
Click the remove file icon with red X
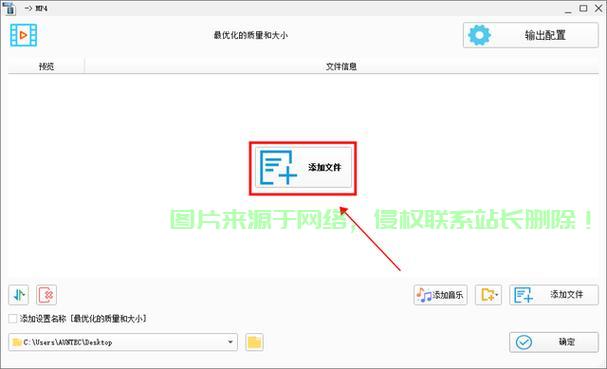(x=46, y=295)
